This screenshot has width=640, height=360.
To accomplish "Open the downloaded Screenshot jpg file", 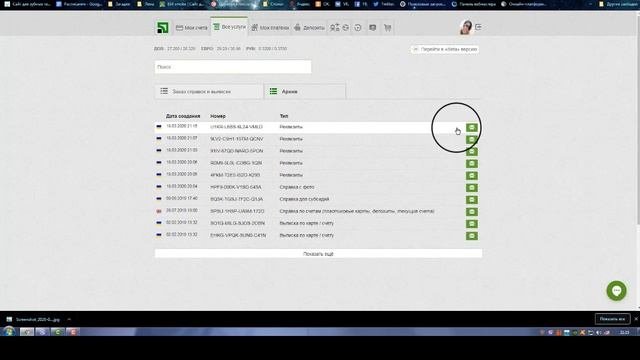I will coord(34,319).
